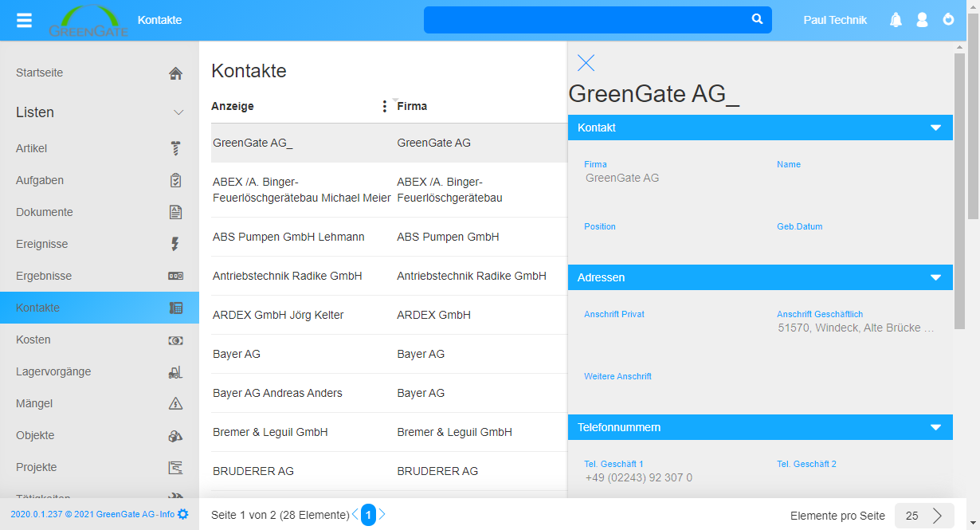
Task: Sort by the Firma column header
Action: 412,106
